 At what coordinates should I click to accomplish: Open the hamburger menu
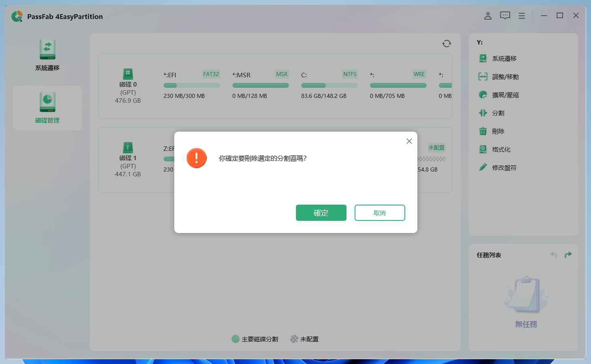pyautogui.click(x=521, y=15)
